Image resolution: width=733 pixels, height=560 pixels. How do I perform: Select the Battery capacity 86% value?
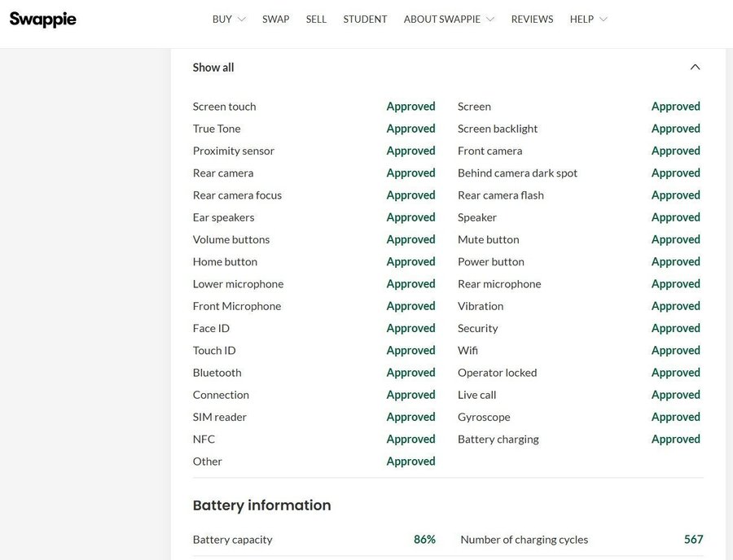pos(424,540)
